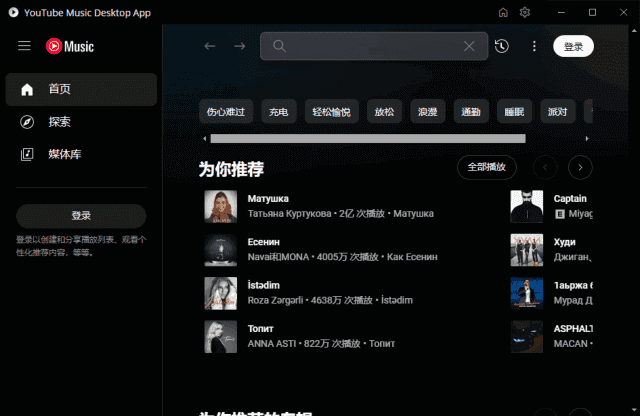Open the three-dot more options menu
The height and width of the screenshot is (416, 640).
pyautogui.click(x=534, y=46)
